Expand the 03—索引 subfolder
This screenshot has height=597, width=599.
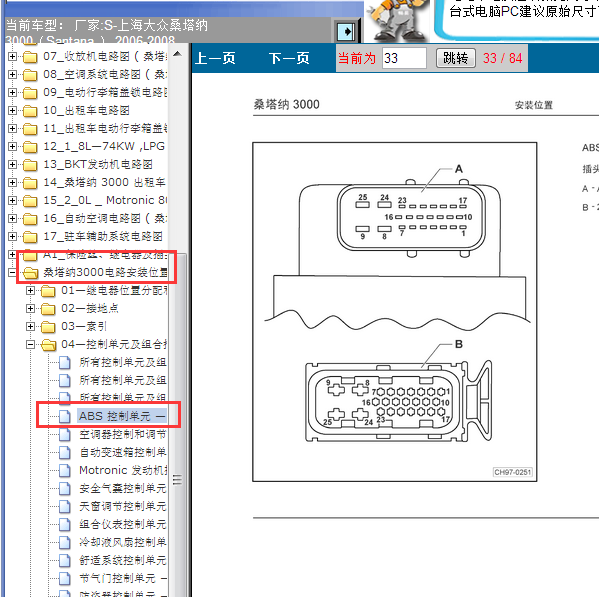[x=30, y=327]
